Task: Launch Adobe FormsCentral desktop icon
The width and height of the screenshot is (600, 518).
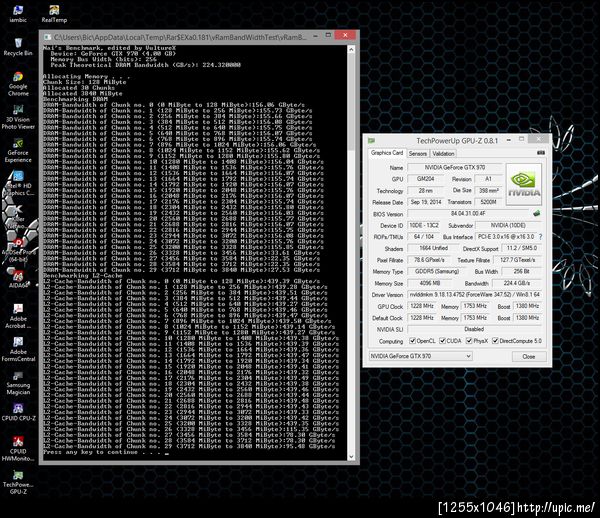Action: click(18, 349)
